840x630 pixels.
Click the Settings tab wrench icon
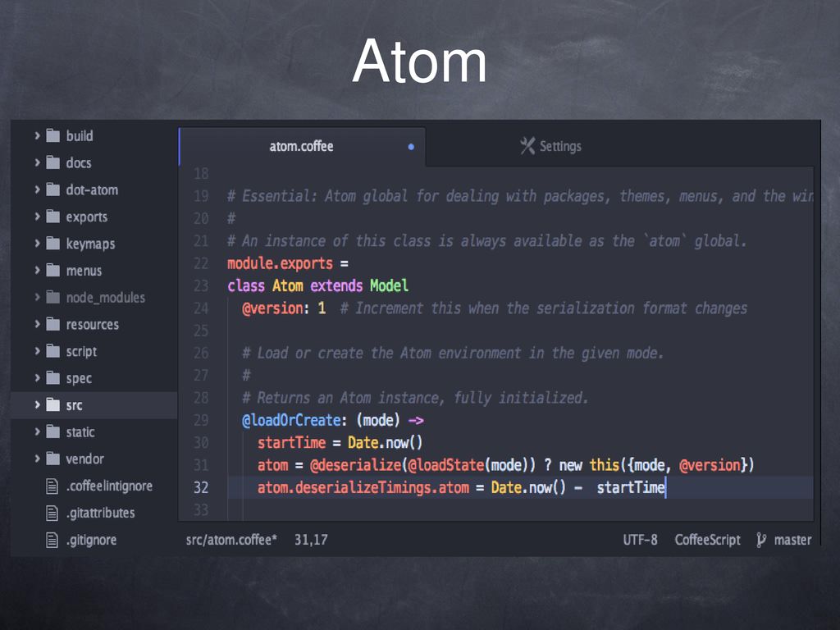pyautogui.click(x=527, y=146)
